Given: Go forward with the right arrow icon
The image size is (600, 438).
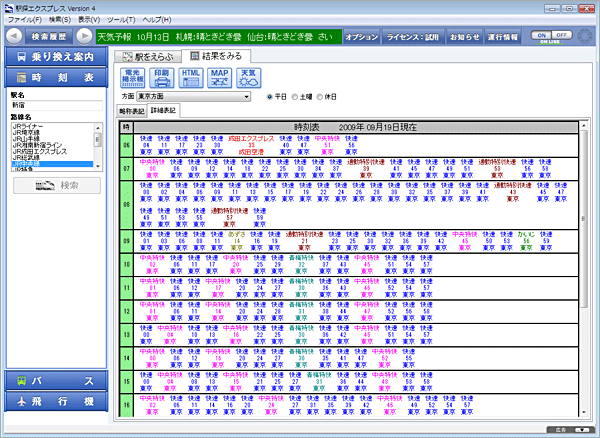Looking at the screenshot, I should [x=86, y=36].
